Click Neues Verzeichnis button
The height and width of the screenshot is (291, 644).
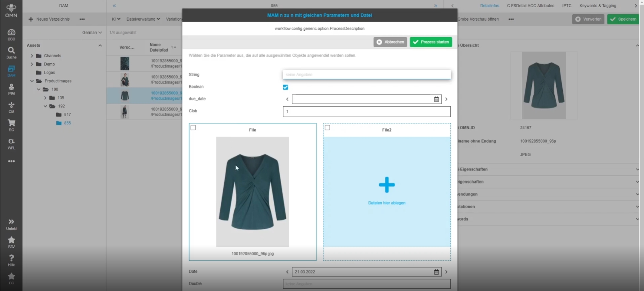(x=49, y=19)
